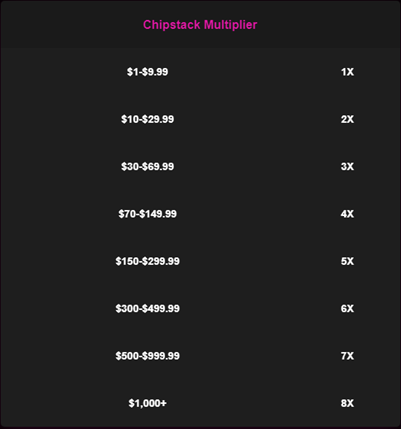The image size is (401, 429).
Task: Select the 6X multiplier value
Action: (347, 308)
